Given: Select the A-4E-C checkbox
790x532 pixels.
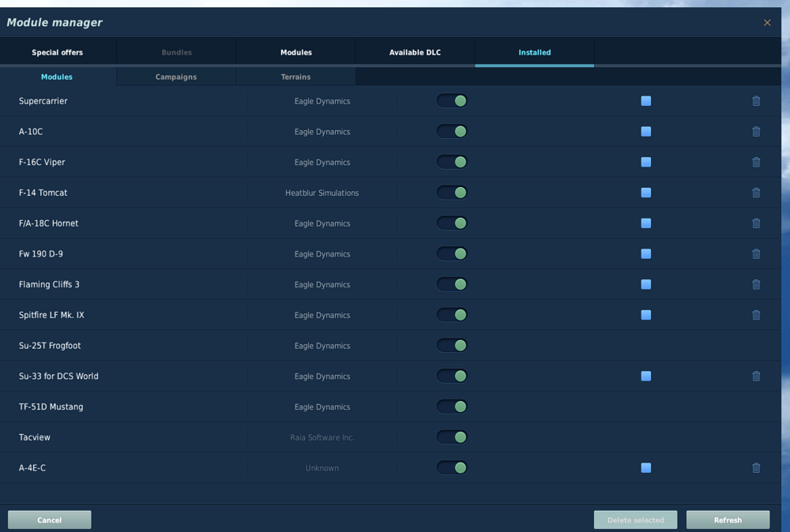Looking at the screenshot, I should (x=646, y=467).
